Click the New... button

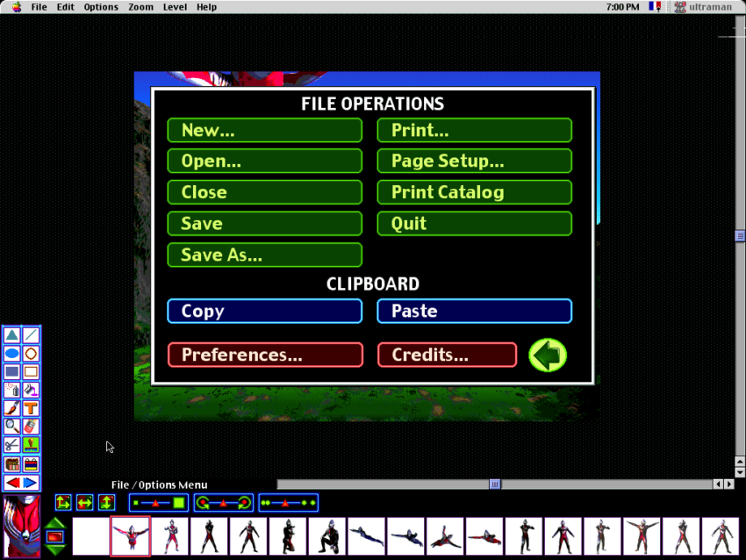tap(264, 131)
